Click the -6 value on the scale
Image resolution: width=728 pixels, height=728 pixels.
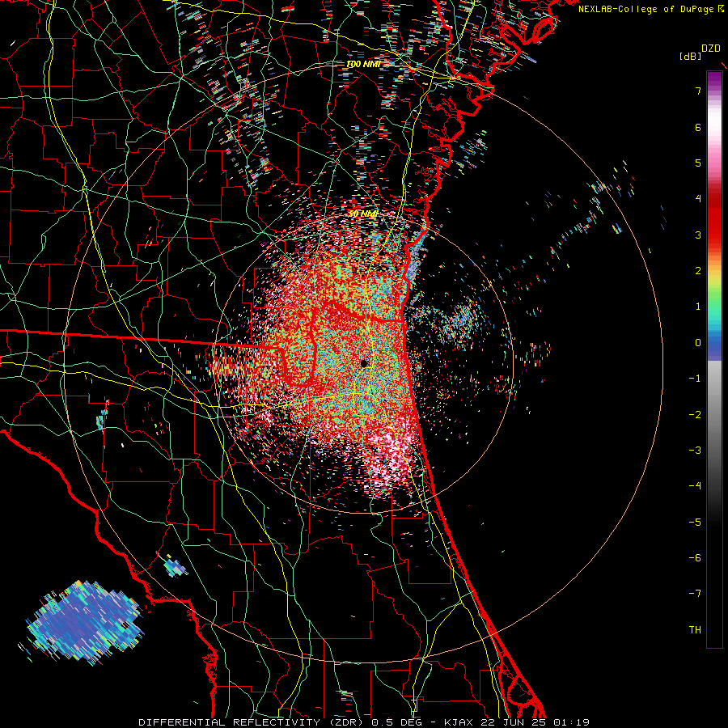click(x=695, y=557)
